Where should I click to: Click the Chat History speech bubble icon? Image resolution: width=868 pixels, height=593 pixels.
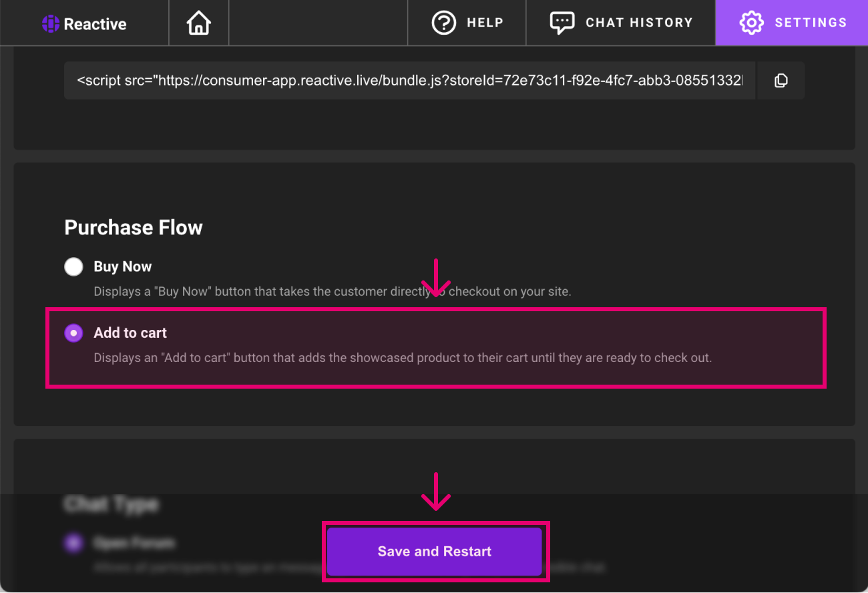[x=562, y=23]
